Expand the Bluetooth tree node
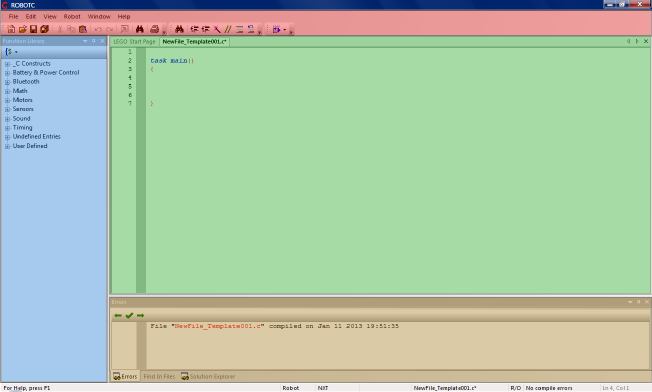Viewport: 652px width, 392px height. (x=7, y=82)
